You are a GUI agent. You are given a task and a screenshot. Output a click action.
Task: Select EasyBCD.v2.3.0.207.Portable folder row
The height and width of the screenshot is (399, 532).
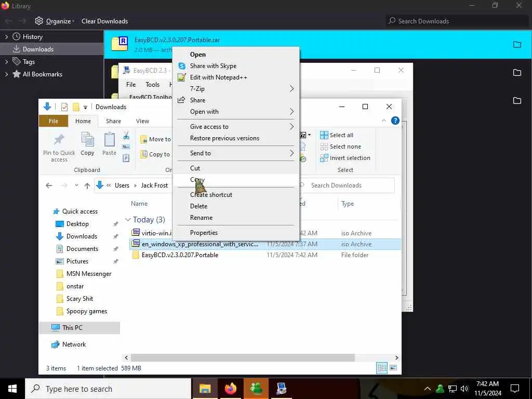pyautogui.click(x=264, y=255)
